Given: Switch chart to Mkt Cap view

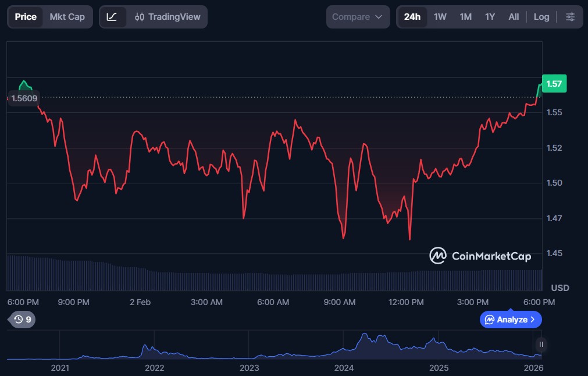Looking at the screenshot, I should tap(67, 17).
